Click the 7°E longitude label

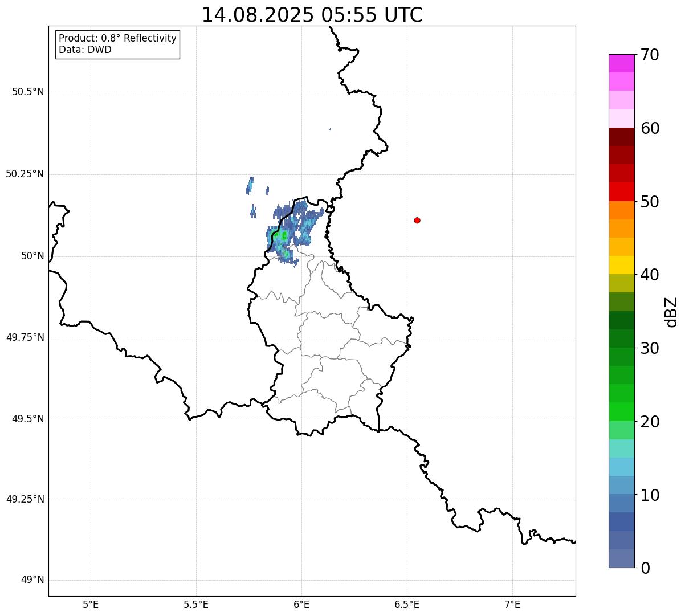click(x=513, y=605)
